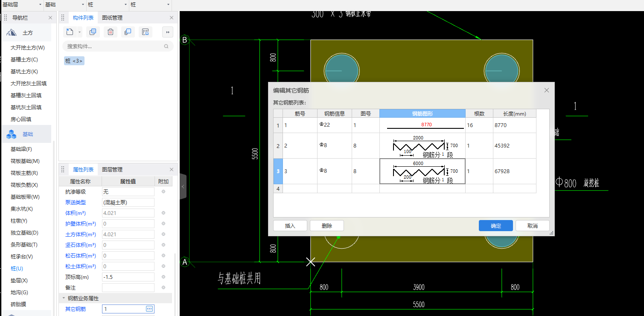The width and height of the screenshot is (644, 316).
Task: Click the drag grip of 导航栏 panel
Action: pyautogui.click(x=6, y=17)
